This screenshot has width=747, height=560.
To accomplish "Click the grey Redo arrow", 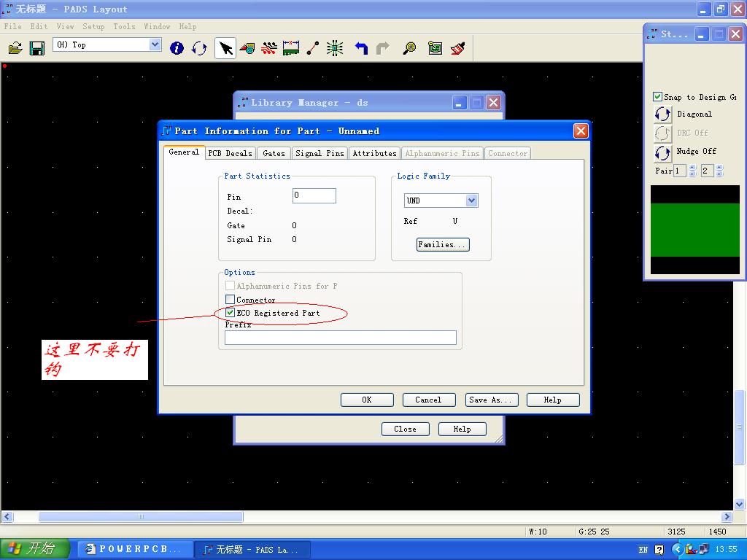I will click(x=383, y=47).
